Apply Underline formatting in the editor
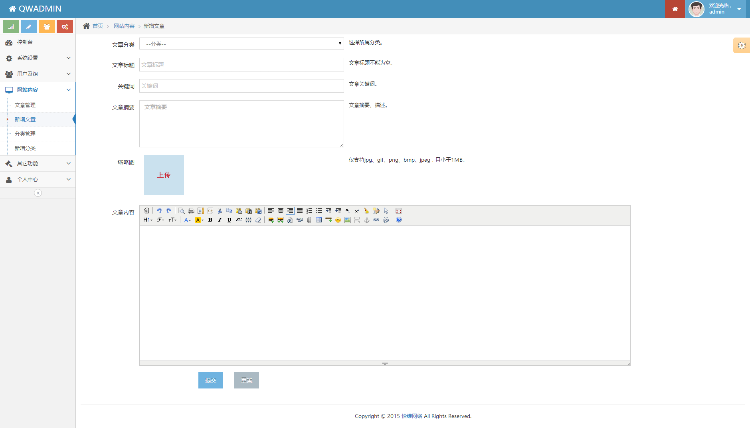750x428 pixels. point(229,220)
